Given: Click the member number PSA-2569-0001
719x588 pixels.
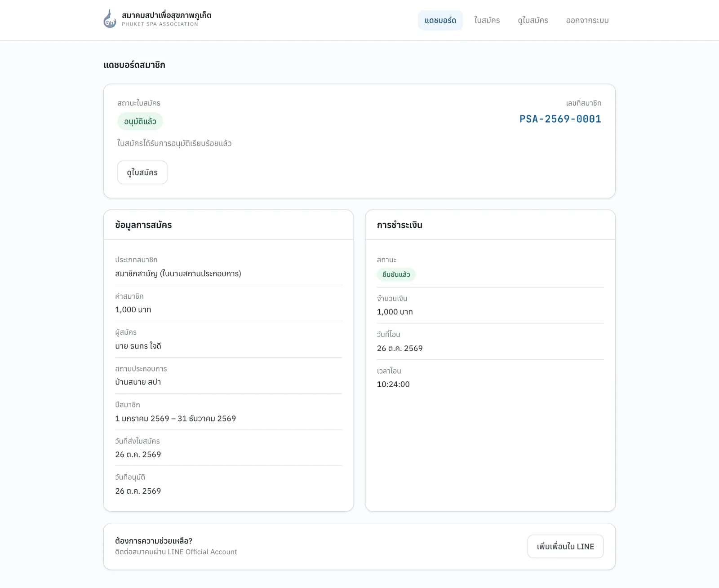Looking at the screenshot, I should click(x=560, y=119).
